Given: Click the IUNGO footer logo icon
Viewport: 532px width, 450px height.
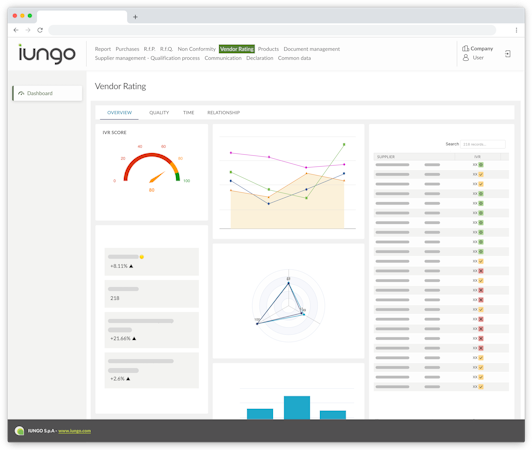Looking at the screenshot, I should pos(19,431).
